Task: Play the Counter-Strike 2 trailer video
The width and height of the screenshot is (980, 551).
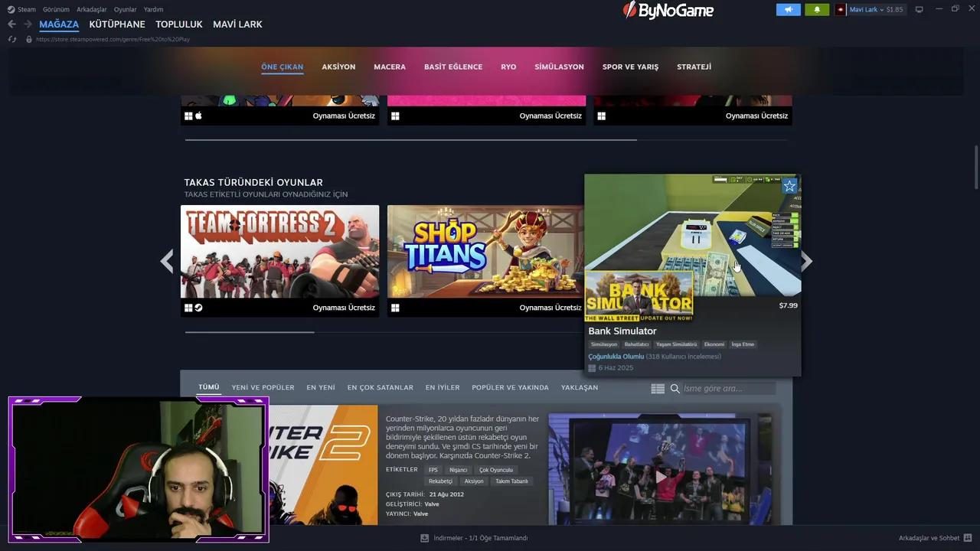Action: coord(660,477)
